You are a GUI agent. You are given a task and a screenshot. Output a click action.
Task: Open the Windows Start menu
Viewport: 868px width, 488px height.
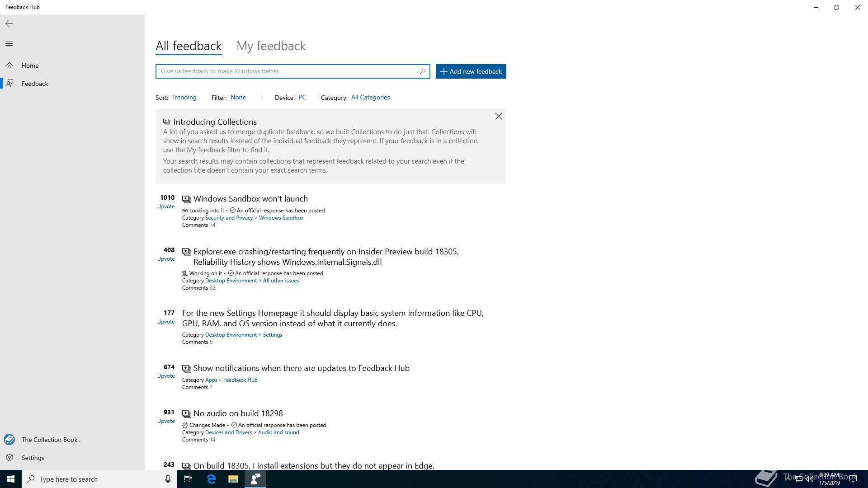click(x=11, y=479)
